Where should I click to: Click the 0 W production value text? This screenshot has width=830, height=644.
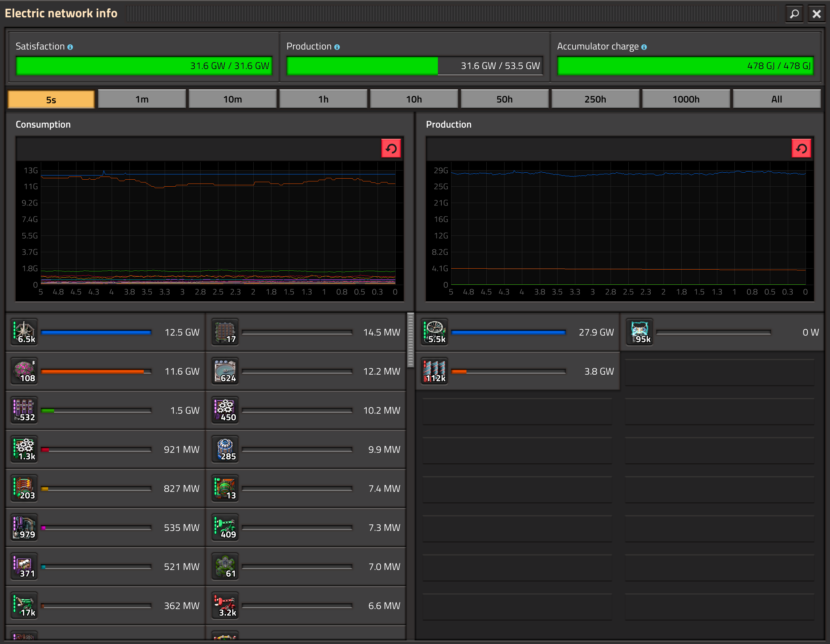coord(810,332)
